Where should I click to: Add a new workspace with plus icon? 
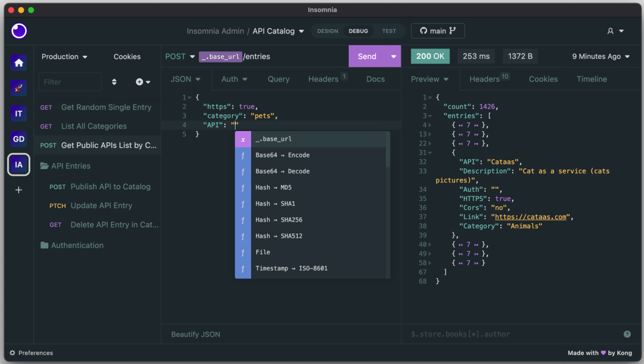[x=19, y=190]
